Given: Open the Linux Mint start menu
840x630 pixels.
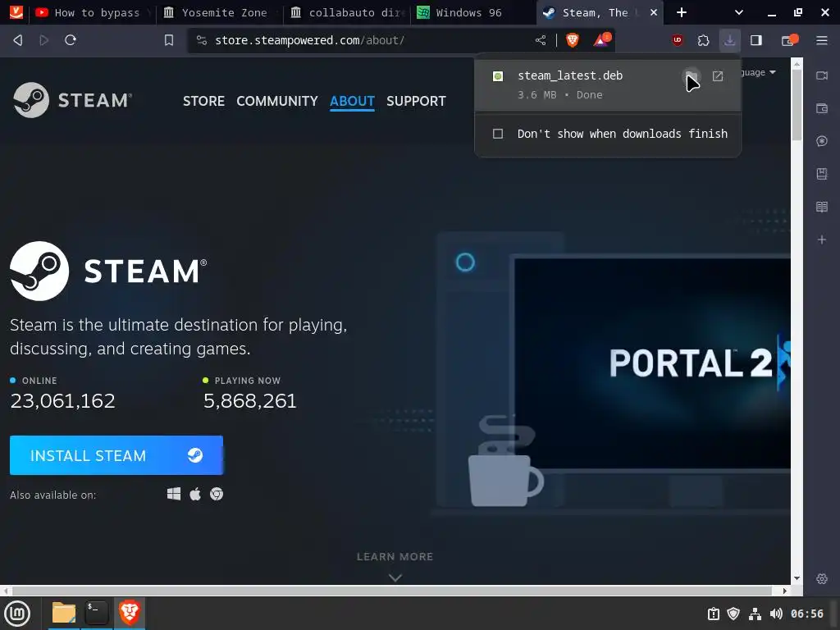Looking at the screenshot, I should [x=18, y=614].
